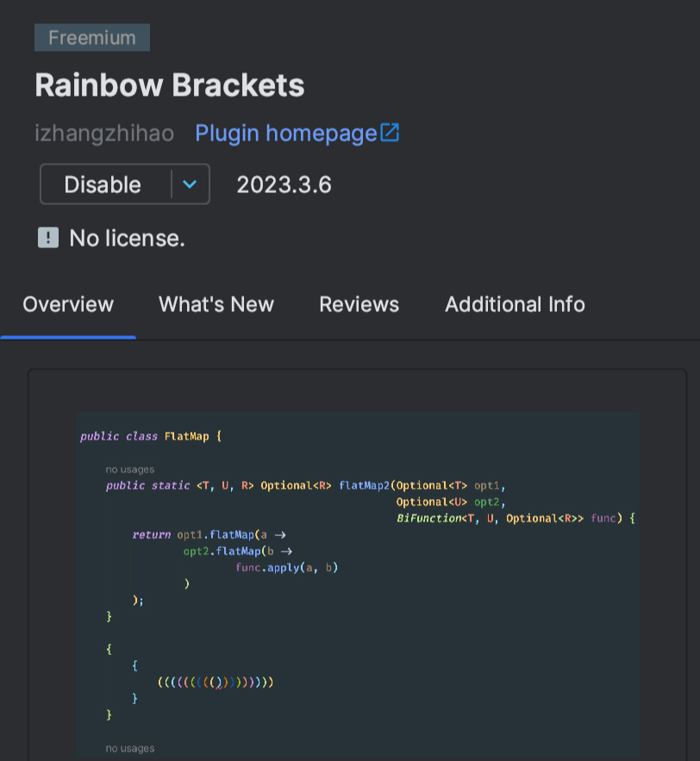The image size is (700, 761).
Task: Open the Reviews tab
Action: click(x=359, y=305)
